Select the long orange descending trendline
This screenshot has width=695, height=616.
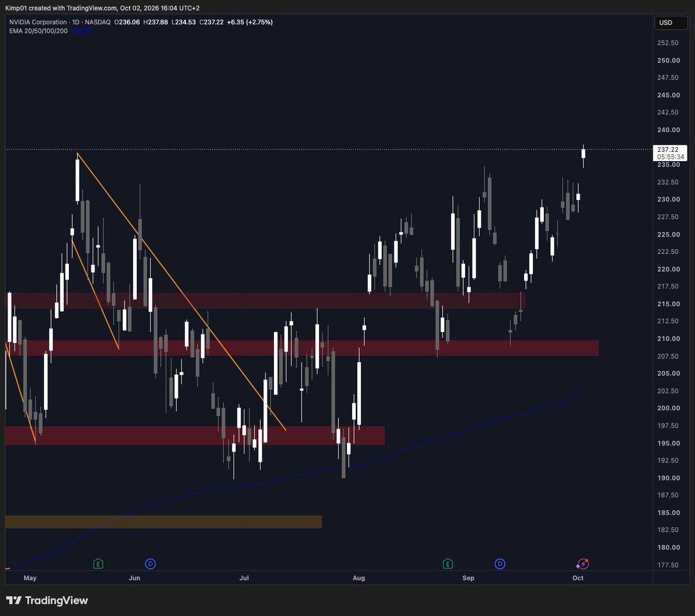(x=181, y=291)
